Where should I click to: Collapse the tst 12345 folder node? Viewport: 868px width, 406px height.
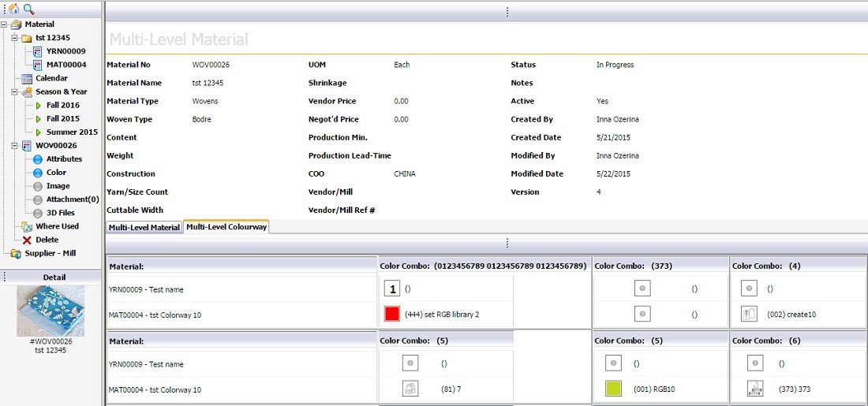[15, 38]
